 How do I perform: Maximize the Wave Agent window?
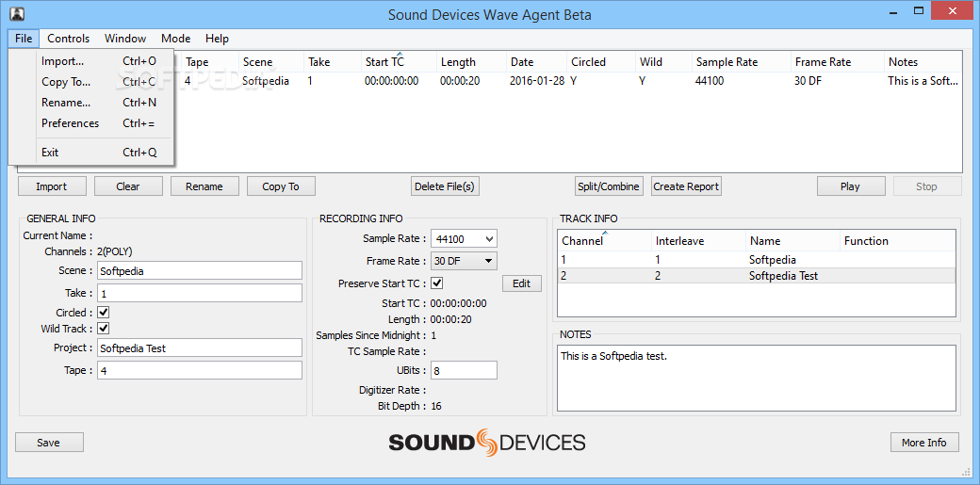click(918, 10)
